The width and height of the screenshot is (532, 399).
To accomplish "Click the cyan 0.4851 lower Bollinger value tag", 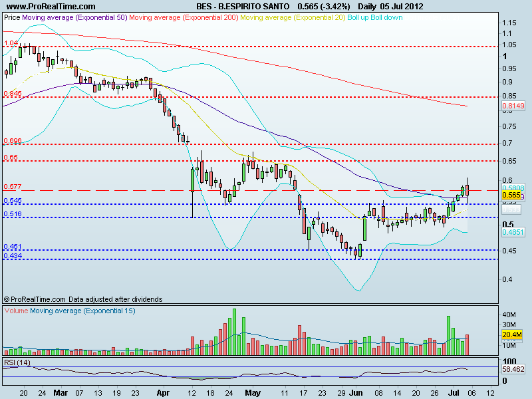I will click(x=513, y=232).
